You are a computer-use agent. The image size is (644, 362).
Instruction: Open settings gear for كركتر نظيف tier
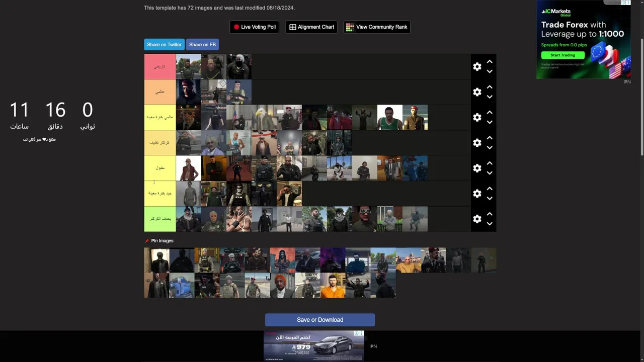pyautogui.click(x=477, y=143)
